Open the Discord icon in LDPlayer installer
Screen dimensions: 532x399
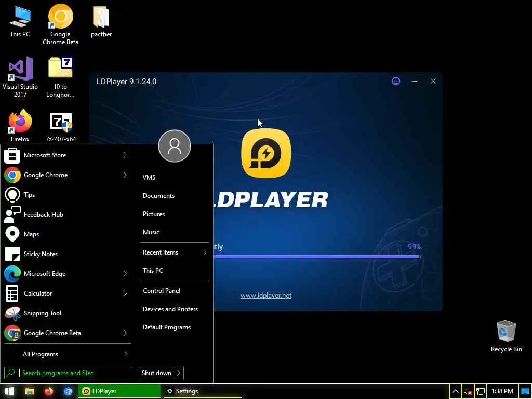point(395,81)
